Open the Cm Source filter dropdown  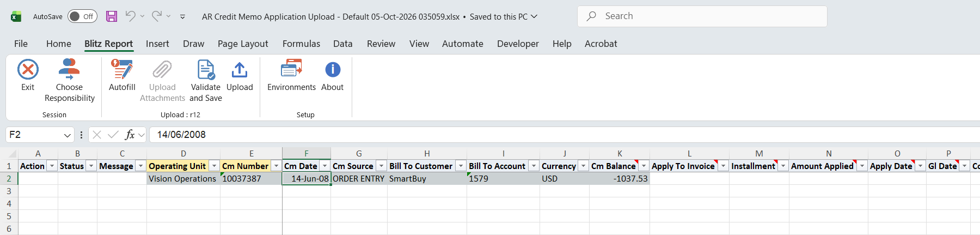click(x=381, y=166)
